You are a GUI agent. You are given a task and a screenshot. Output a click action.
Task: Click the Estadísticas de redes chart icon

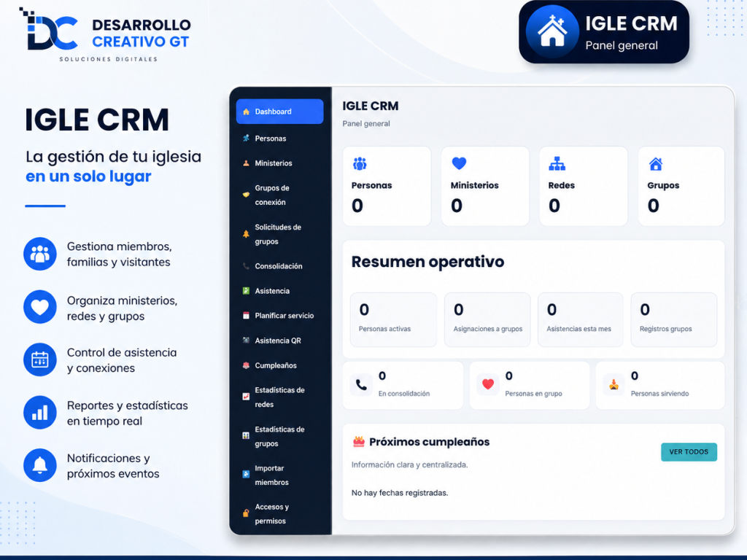pos(246,396)
